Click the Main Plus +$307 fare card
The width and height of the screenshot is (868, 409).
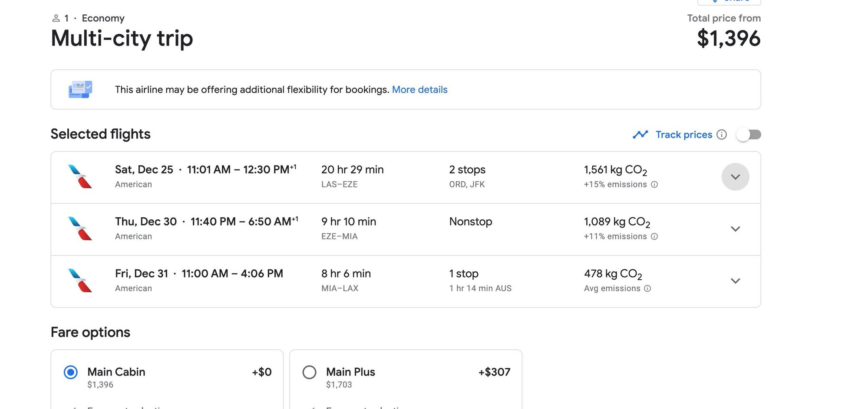point(406,378)
